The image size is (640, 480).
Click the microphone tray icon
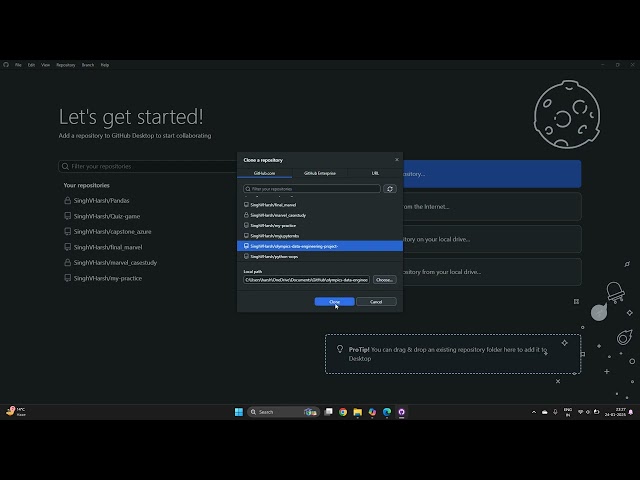click(x=555, y=412)
